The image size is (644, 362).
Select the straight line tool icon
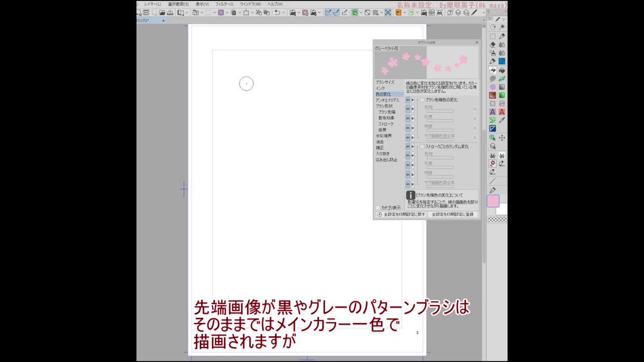tap(493, 181)
